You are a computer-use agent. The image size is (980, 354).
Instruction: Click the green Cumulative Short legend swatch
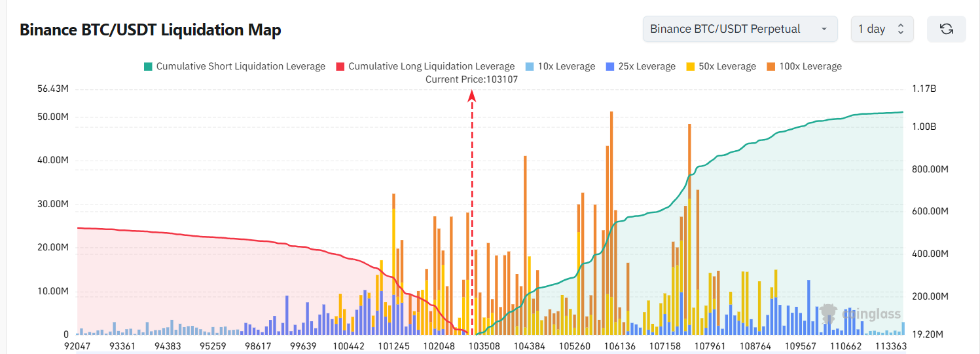click(x=148, y=66)
